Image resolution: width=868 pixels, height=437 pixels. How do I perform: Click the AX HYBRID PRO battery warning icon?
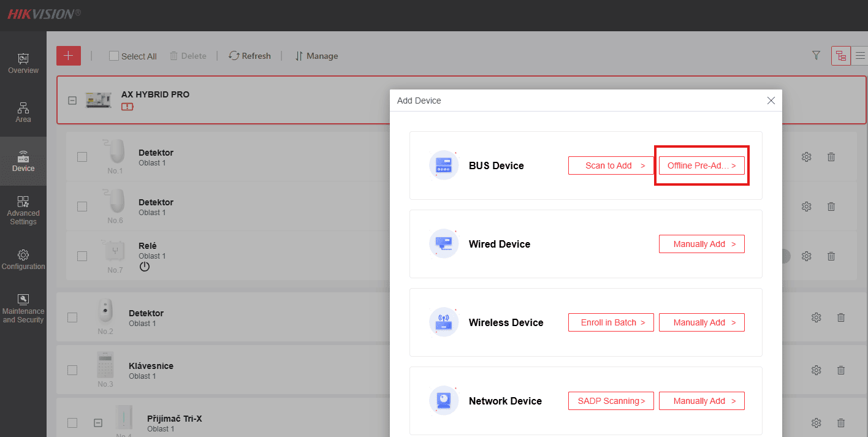click(x=127, y=107)
